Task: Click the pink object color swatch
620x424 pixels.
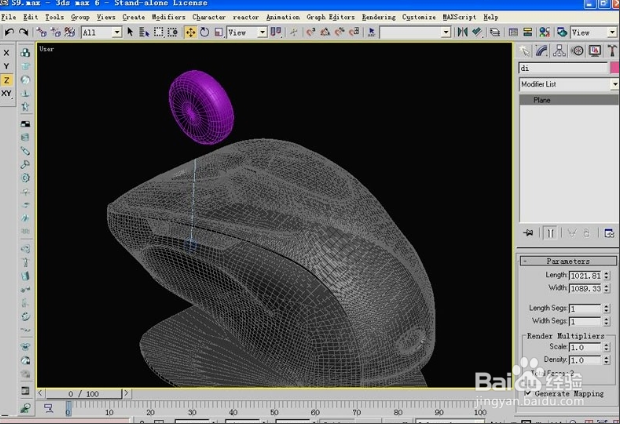Action: 614,68
